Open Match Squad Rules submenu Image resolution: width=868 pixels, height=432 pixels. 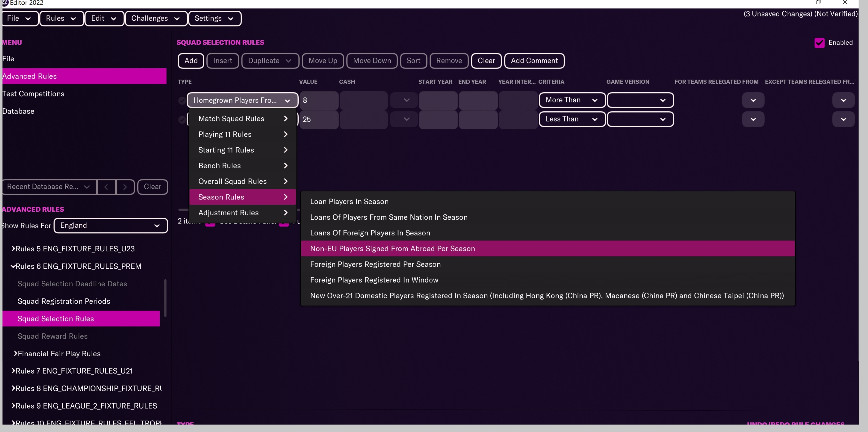(242, 119)
